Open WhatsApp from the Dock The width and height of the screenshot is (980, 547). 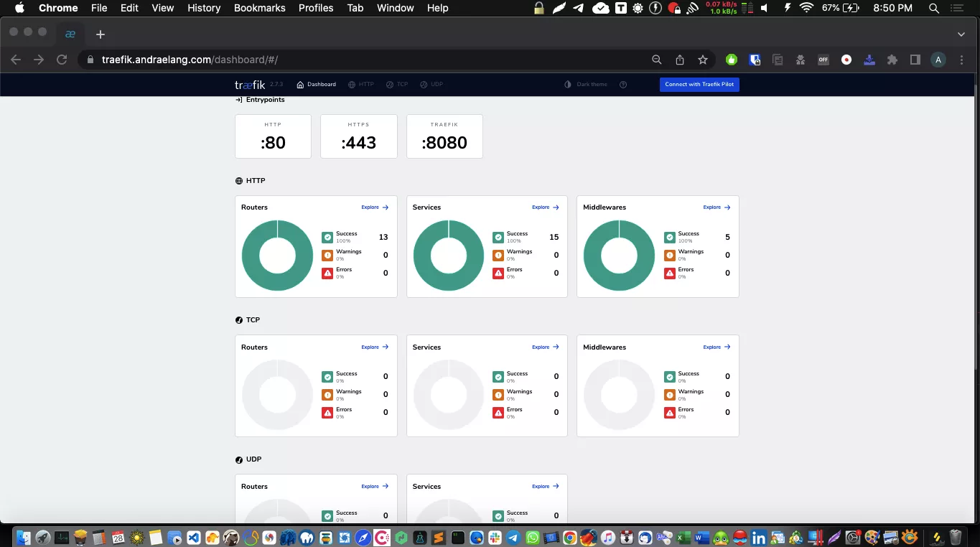click(532, 537)
